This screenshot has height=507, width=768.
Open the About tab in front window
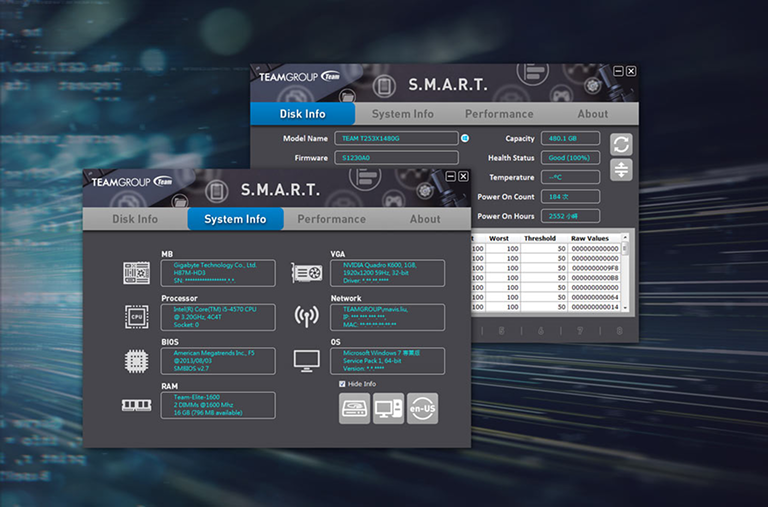click(x=425, y=219)
